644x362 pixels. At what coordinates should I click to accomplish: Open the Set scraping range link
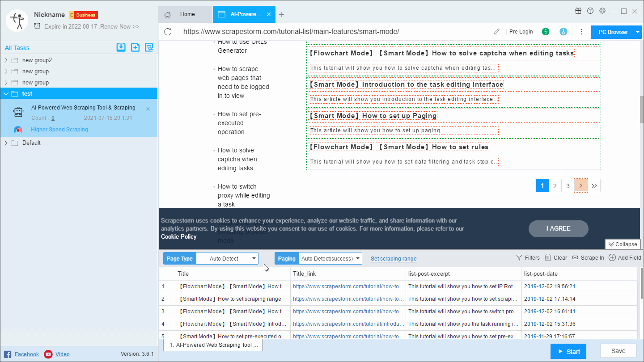click(x=394, y=259)
